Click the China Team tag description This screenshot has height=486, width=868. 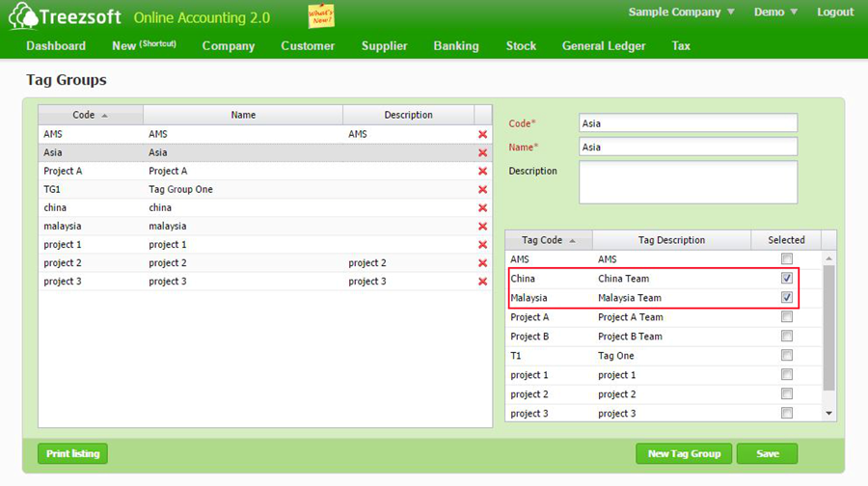(x=623, y=279)
